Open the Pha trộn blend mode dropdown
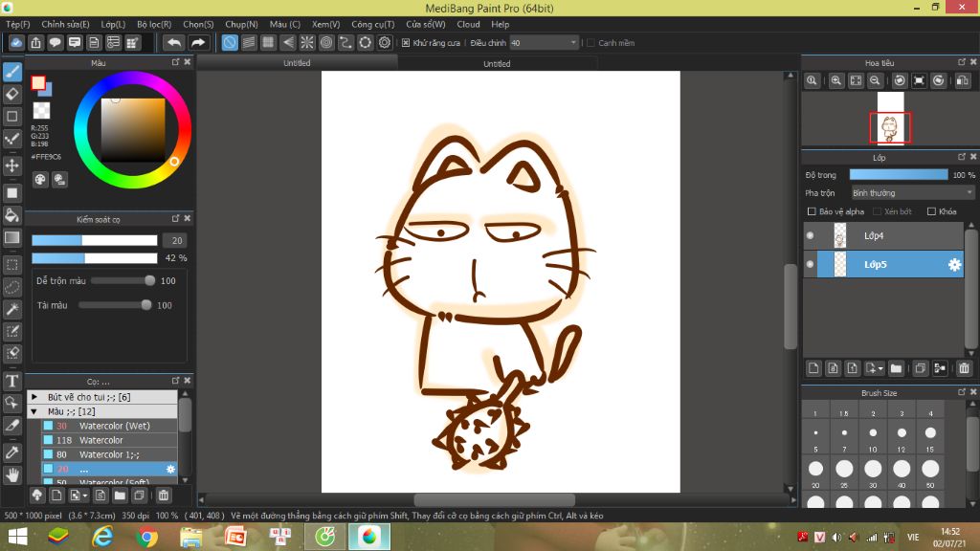 pyautogui.click(x=912, y=193)
